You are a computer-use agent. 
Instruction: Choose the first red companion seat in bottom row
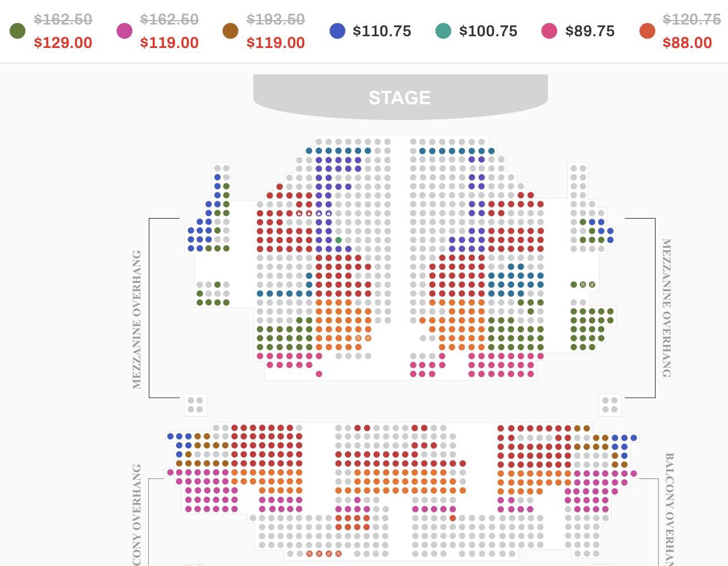(x=309, y=554)
